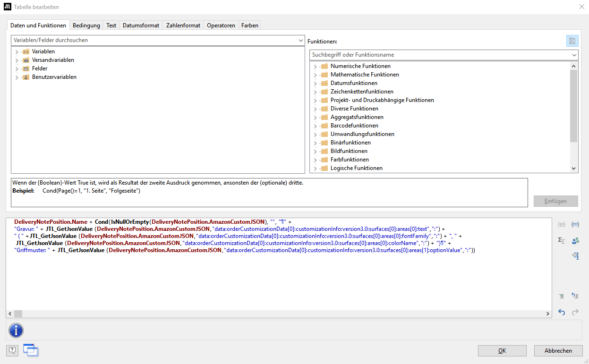Expand the Barcodefunktionen folder
The width and height of the screenshot is (589, 364).
coord(315,126)
